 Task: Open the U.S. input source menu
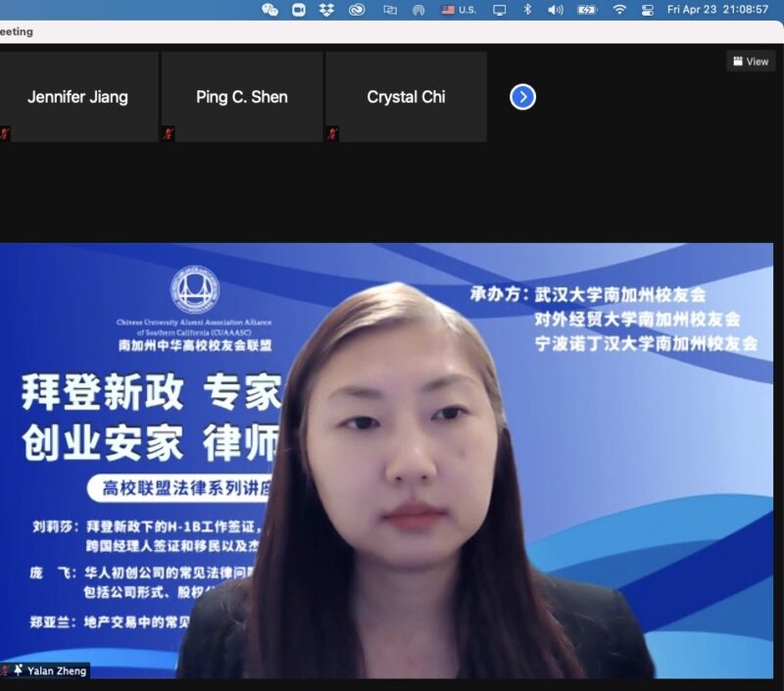(x=458, y=10)
